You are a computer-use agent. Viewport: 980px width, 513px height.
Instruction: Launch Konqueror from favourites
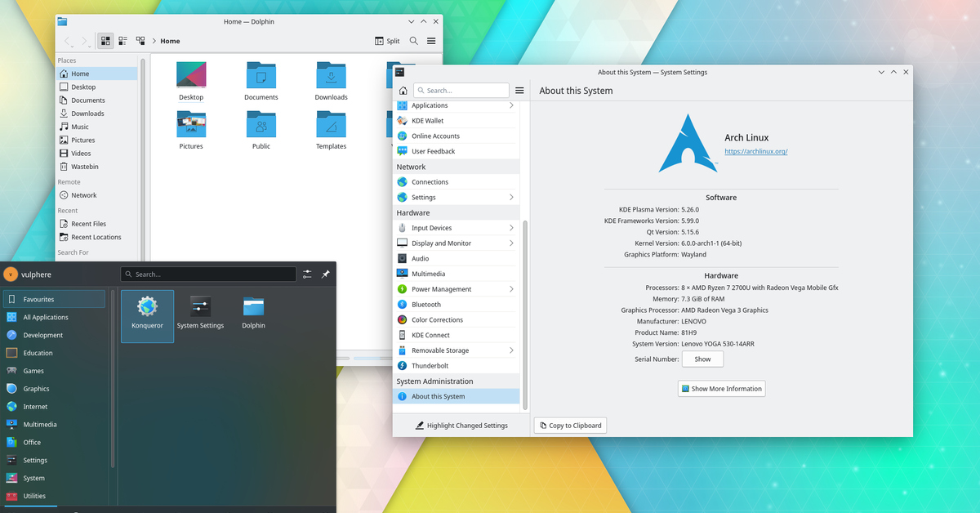pos(147,315)
